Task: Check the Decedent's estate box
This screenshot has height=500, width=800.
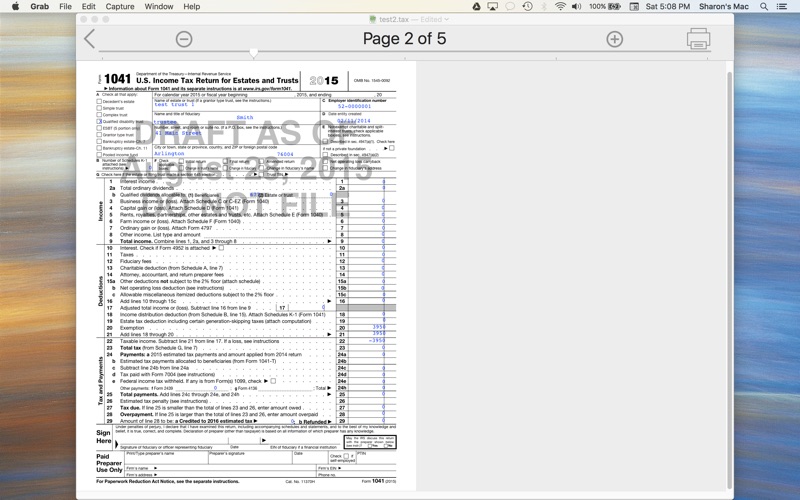Action: pyautogui.click(x=99, y=102)
